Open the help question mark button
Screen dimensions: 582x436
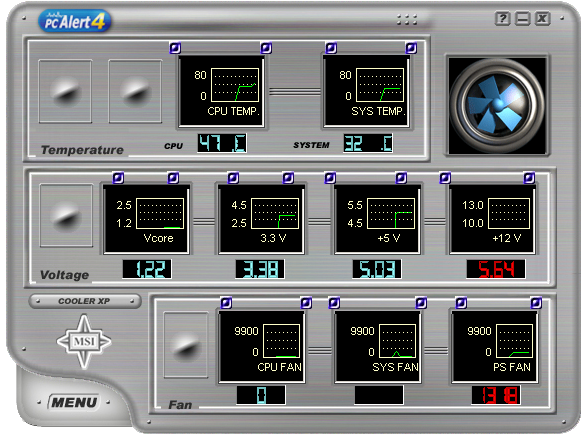pyautogui.click(x=503, y=18)
